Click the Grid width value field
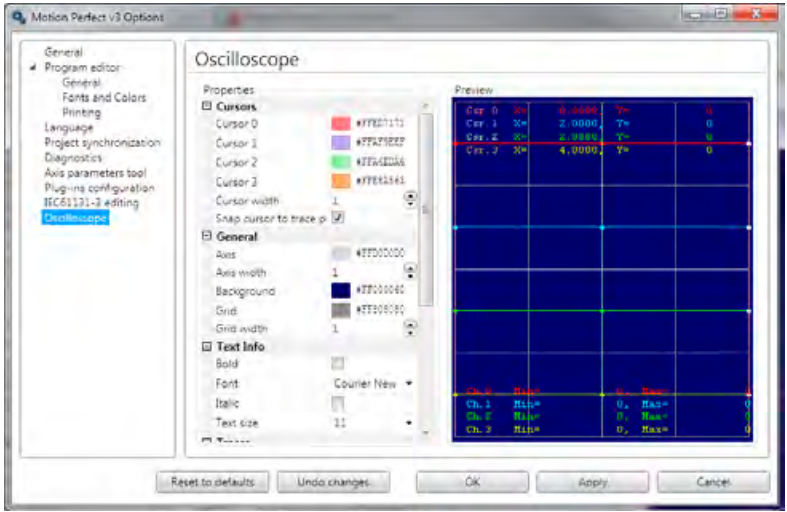 [367, 329]
